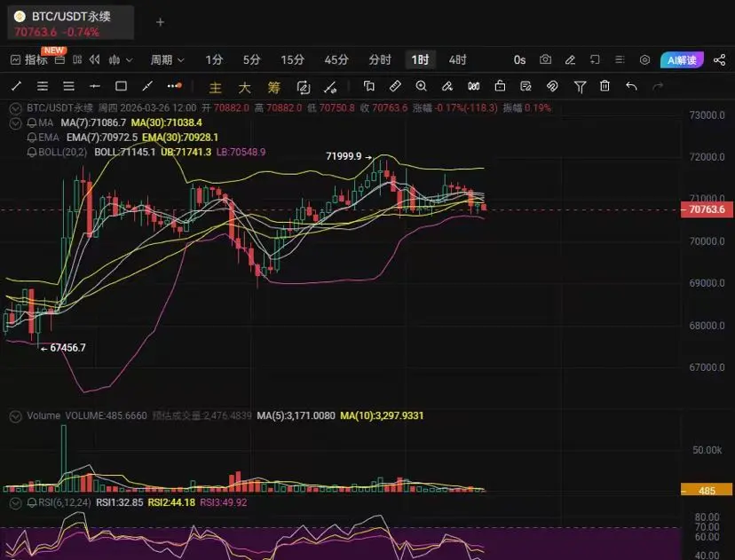Select the ruler measurement tool
Screen dimensions: 735x560
pos(396,86)
